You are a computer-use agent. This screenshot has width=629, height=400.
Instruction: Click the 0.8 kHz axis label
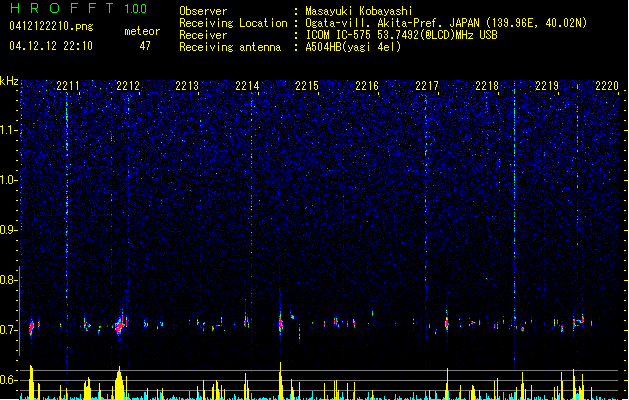coord(8,280)
